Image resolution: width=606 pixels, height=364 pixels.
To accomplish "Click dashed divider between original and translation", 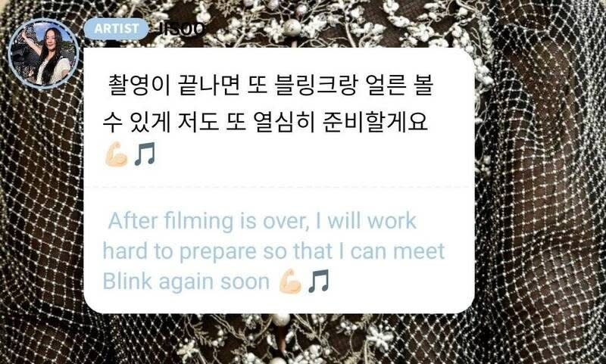I will point(279,187).
